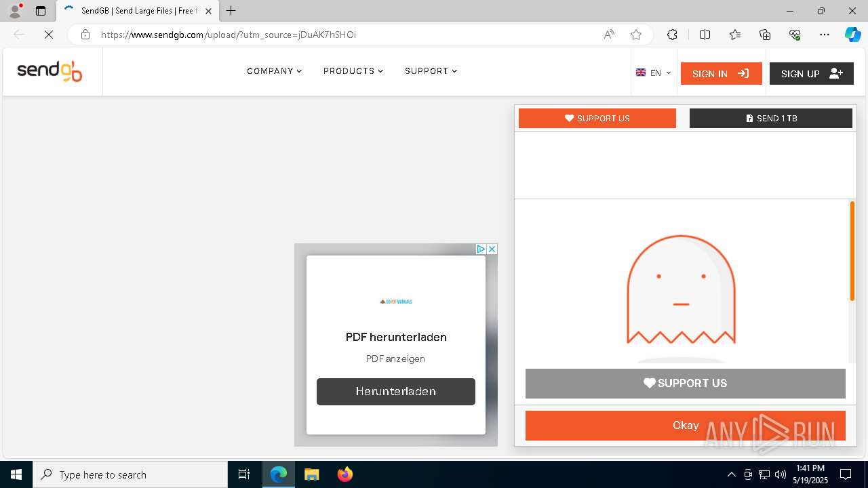Click the Herunterladen ad button
This screenshot has width=868, height=488.
396,392
